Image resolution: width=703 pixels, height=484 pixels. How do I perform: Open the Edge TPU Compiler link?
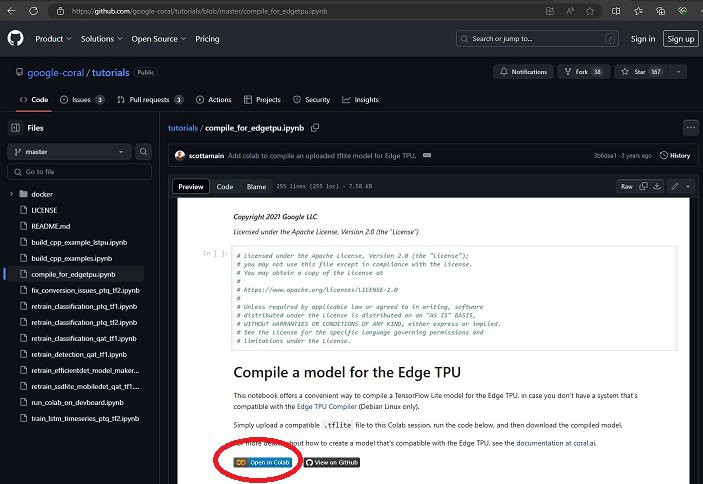click(326, 406)
